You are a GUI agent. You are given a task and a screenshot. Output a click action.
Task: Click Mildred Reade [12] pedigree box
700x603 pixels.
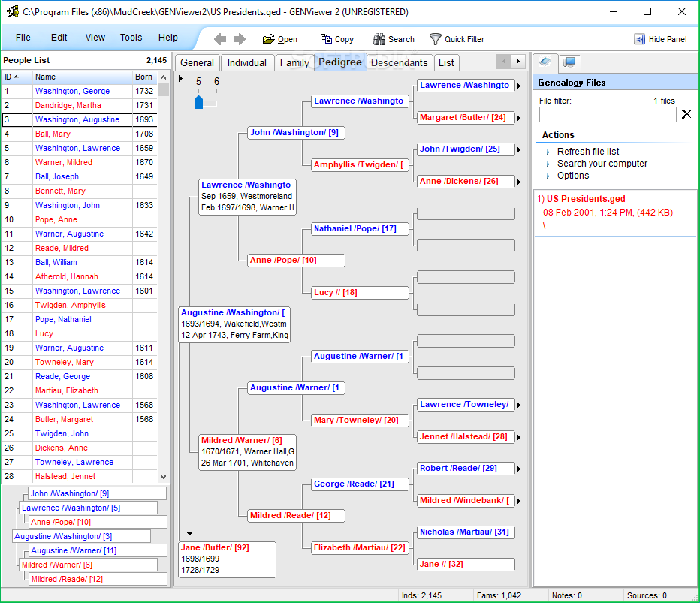pos(296,516)
